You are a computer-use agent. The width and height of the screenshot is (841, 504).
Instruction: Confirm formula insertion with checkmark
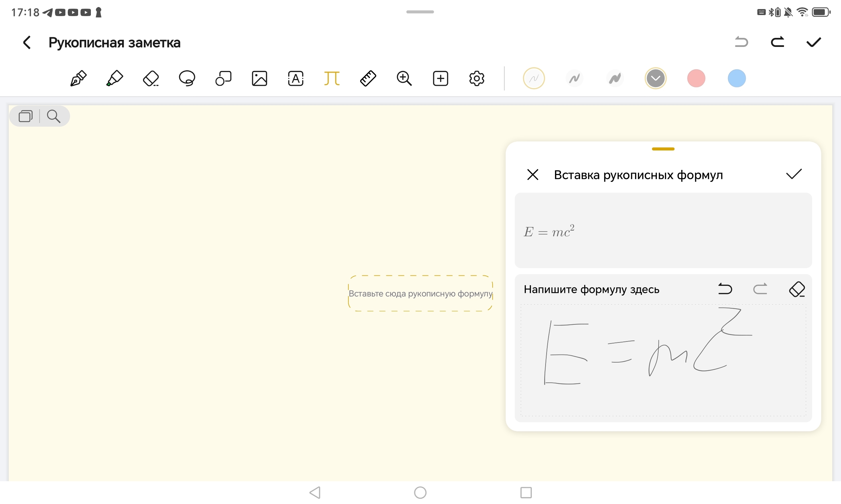pos(794,174)
